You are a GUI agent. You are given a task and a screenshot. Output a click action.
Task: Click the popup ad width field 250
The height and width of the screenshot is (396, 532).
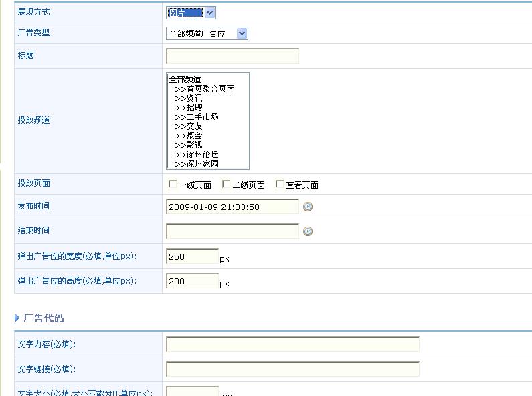pyautogui.click(x=192, y=256)
